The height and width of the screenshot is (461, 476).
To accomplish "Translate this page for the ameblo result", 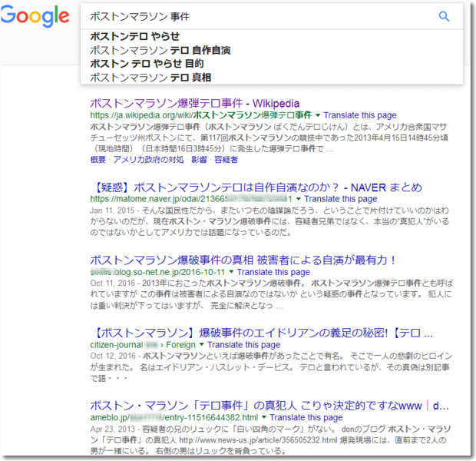I will click(x=306, y=417).
